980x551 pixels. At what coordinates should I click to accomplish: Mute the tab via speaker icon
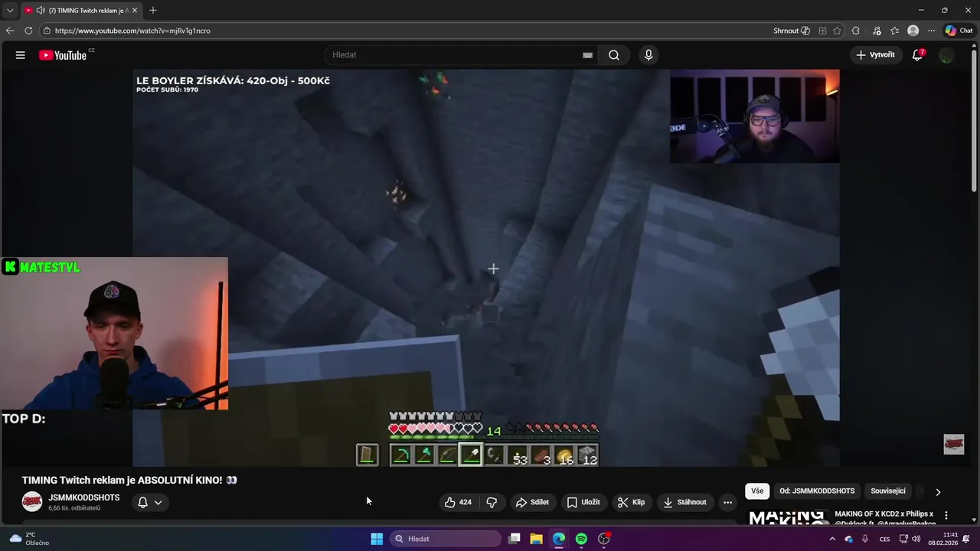click(40, 11)
